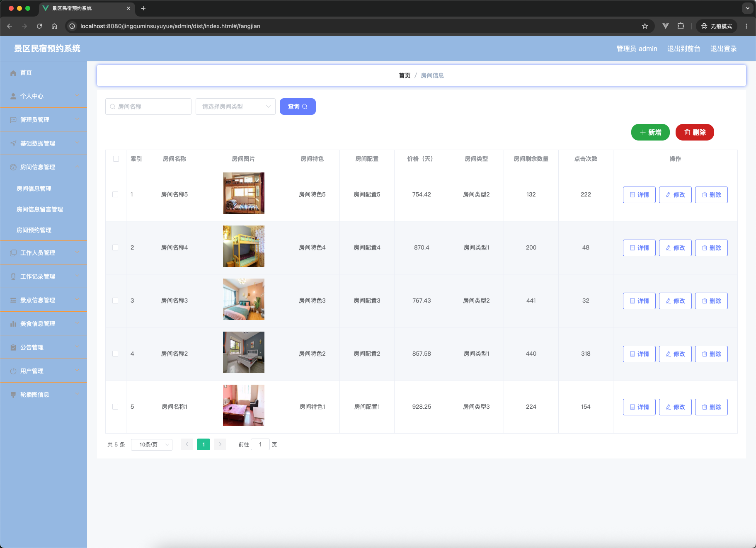This screenshot has width=756, height=548.
Task: Click 退出到前台 in the header
Action: pyautogui.click(x=684, y=48)
